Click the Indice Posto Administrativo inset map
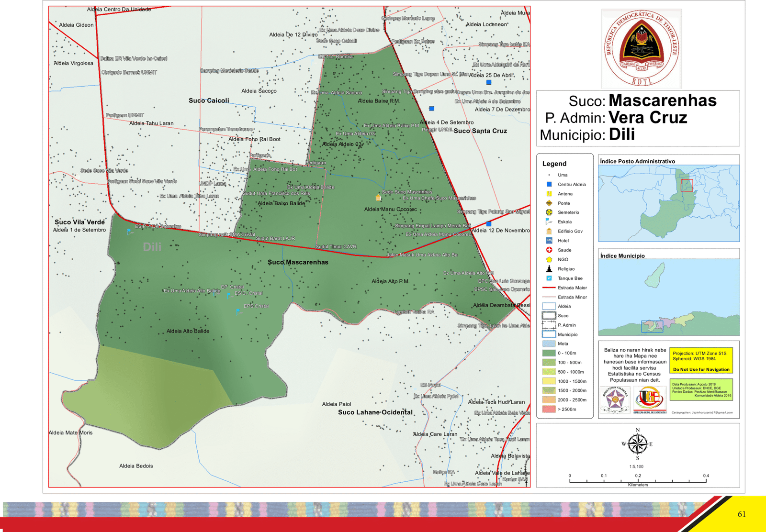This screenshot has width=766, height=532. [669, 203]
